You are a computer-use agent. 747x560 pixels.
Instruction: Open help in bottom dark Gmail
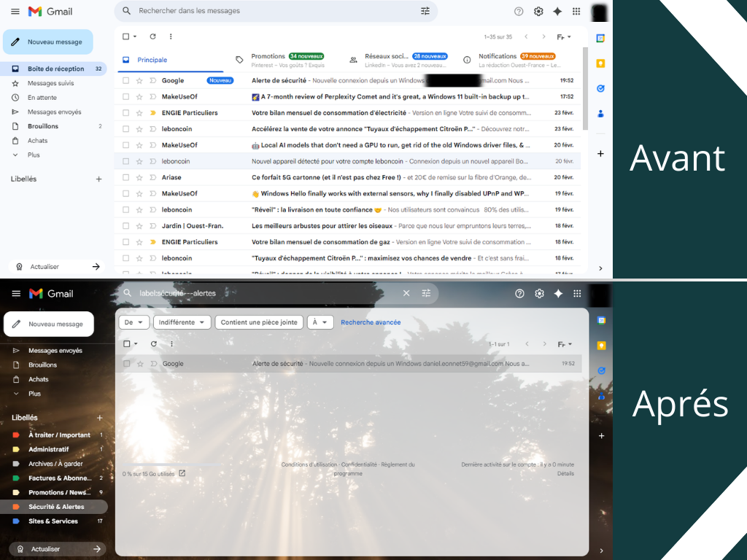(519, 294)
